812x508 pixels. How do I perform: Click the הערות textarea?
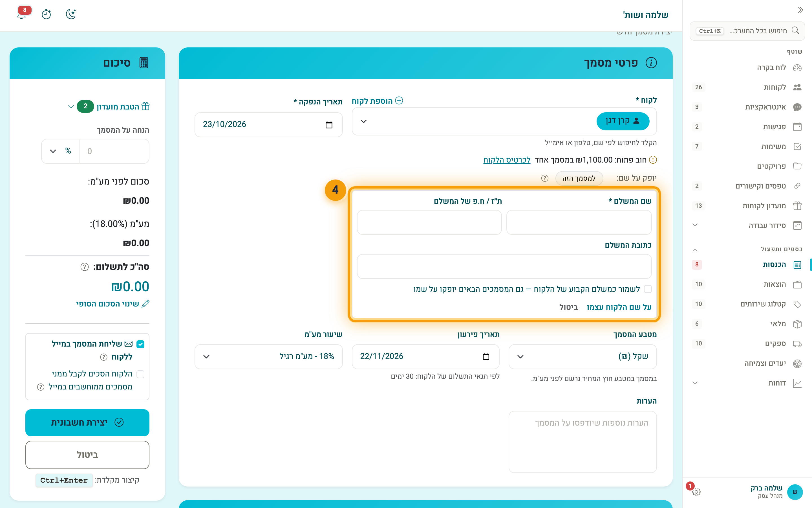[582, 442]
